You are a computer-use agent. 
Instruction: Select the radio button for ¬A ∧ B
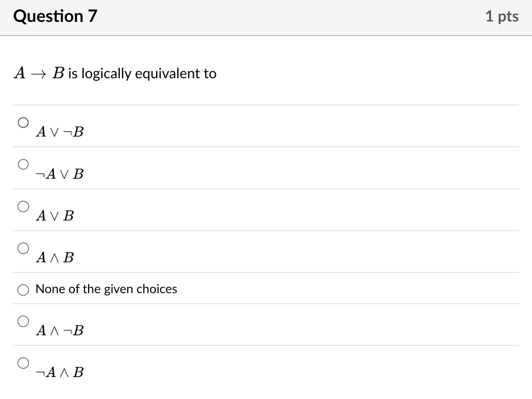[24, 363]
